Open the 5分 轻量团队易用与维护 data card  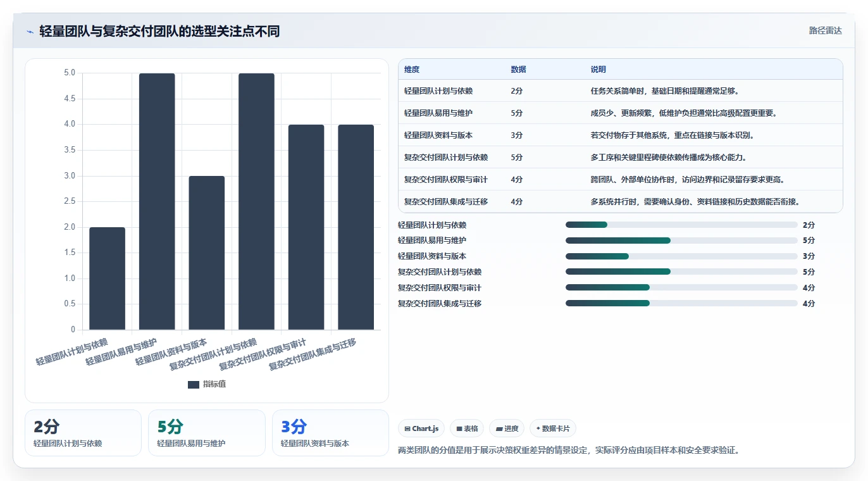(x=206, y=433)
